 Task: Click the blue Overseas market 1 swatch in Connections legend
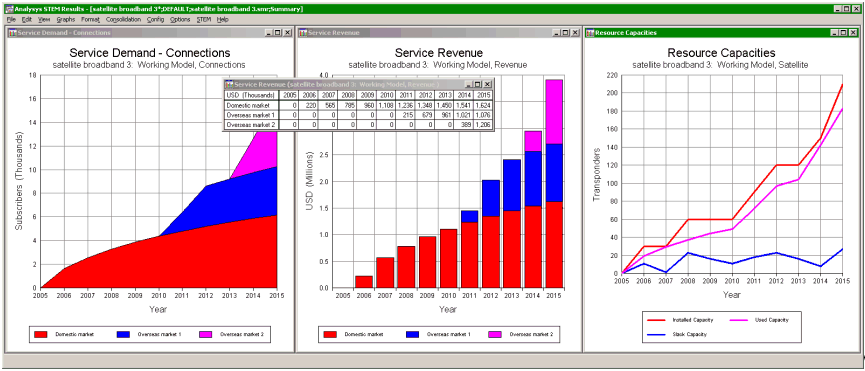click(x=124, y=334)
